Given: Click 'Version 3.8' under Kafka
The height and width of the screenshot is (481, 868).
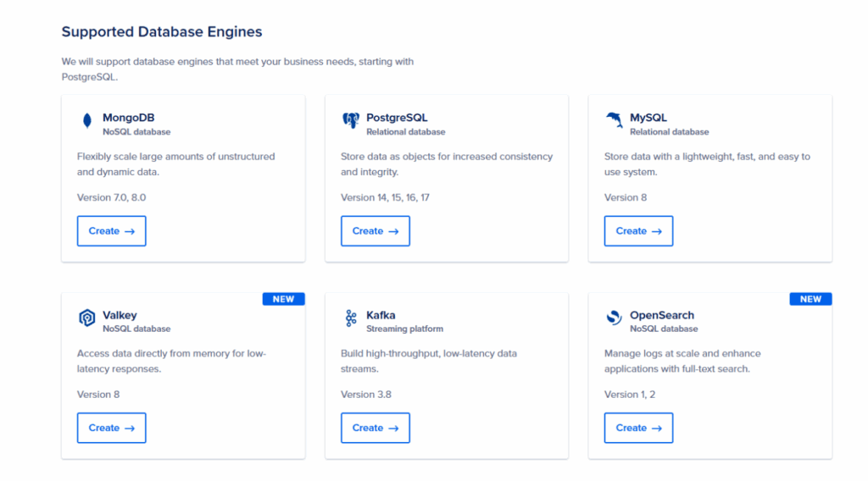Looking at the screenshot, I should 366,394.
